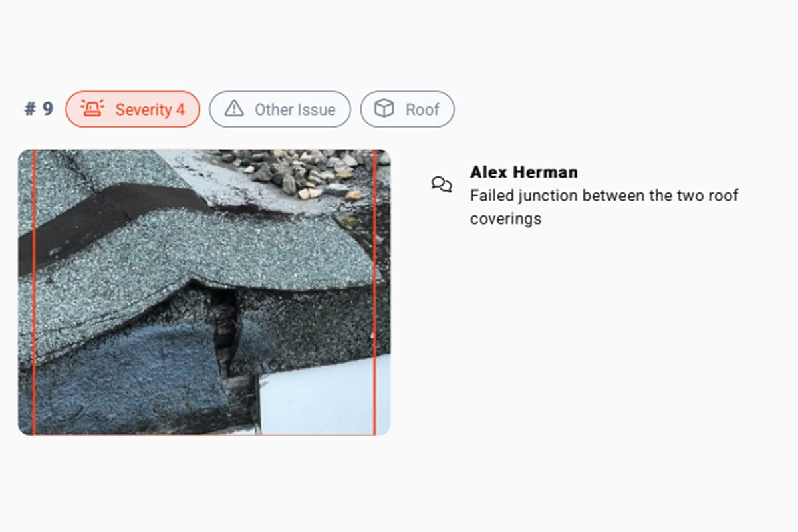Click the siren alarm icon in Severity tag
This screenshot has height=532, width=798.
(x=92, y=108)
